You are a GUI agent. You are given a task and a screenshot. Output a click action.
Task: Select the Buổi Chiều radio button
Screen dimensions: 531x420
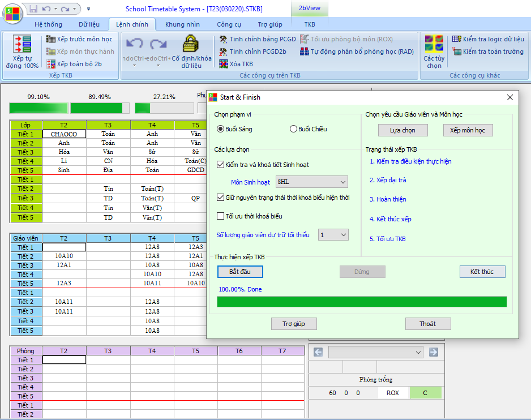coord(293,129)
